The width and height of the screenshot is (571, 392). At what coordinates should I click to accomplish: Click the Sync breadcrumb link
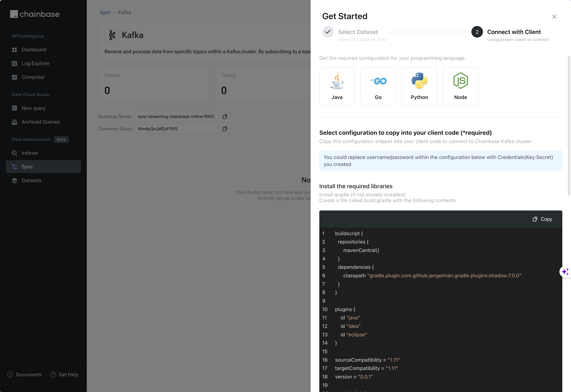(105, 12)
